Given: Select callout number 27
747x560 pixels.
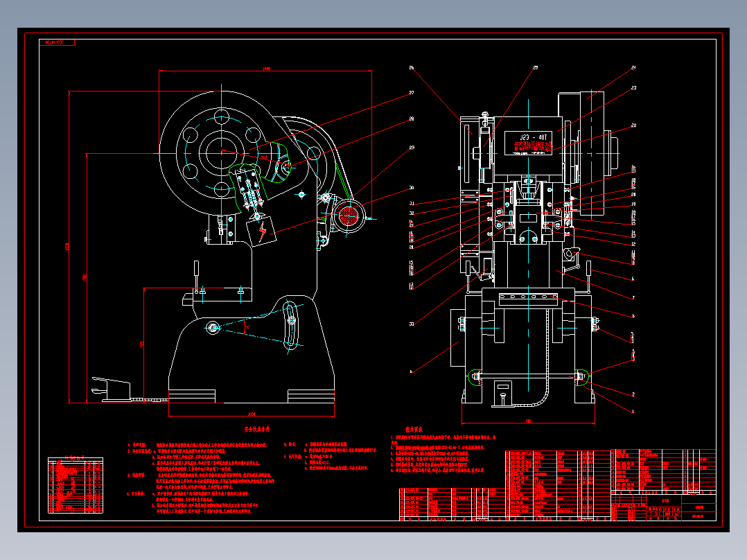Looking at the screenshot, I should click(412, 93).
